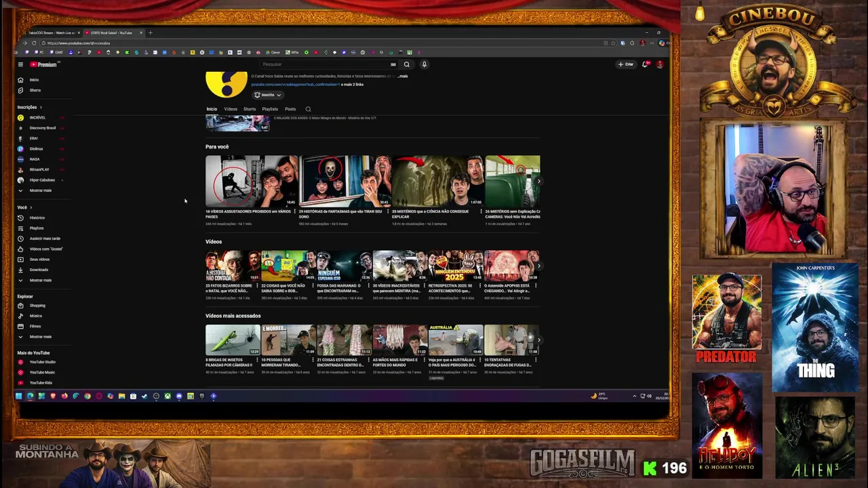
Task: Open the Inscrito subscription dropdown
Action: coord(267,95)
